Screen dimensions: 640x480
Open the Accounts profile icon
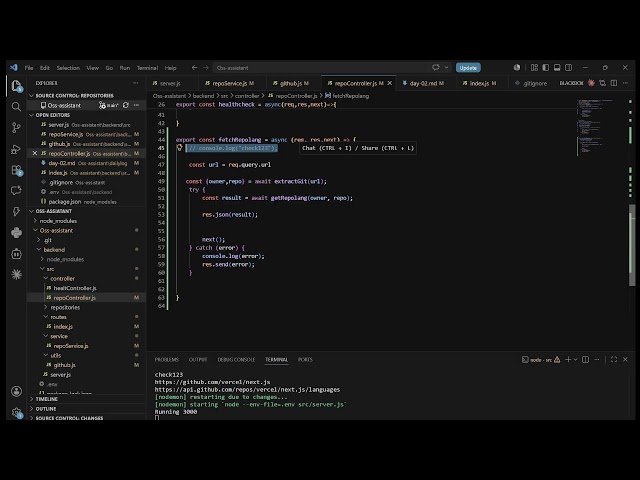(x=16, y=391)
